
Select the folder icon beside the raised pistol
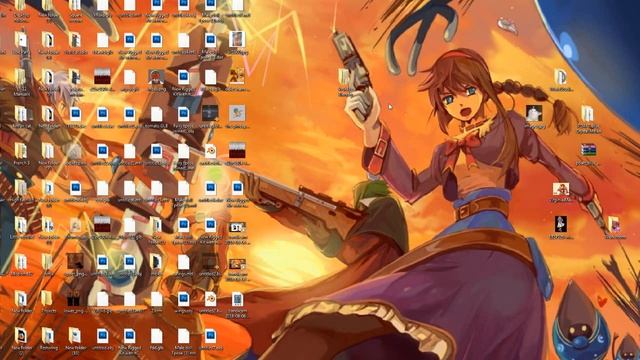click(345, 77)
